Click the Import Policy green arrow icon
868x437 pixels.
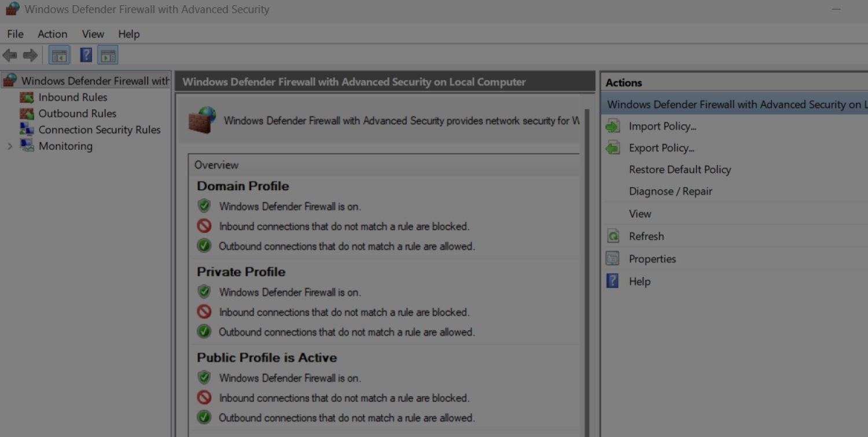tap(613, 125)
